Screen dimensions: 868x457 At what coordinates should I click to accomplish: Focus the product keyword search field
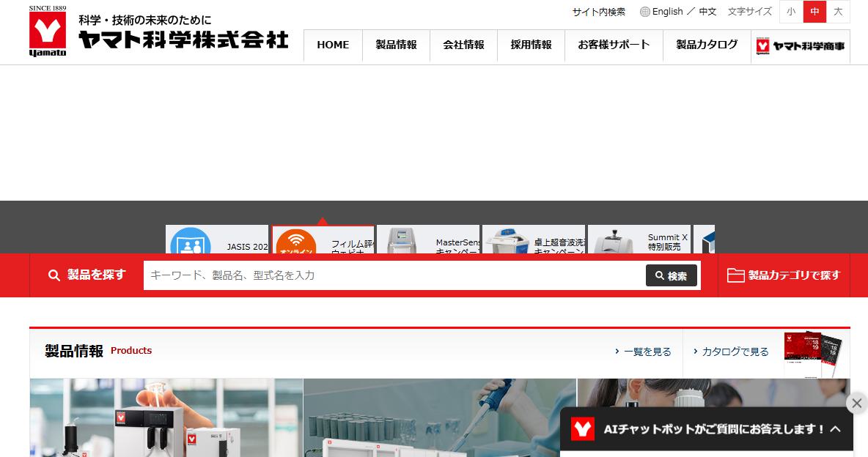click(394, 275)
